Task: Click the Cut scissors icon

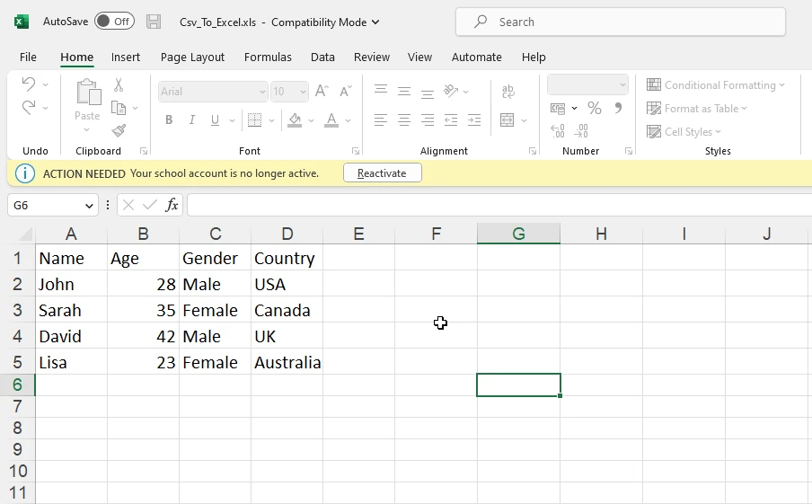Action: pos(119,85)
